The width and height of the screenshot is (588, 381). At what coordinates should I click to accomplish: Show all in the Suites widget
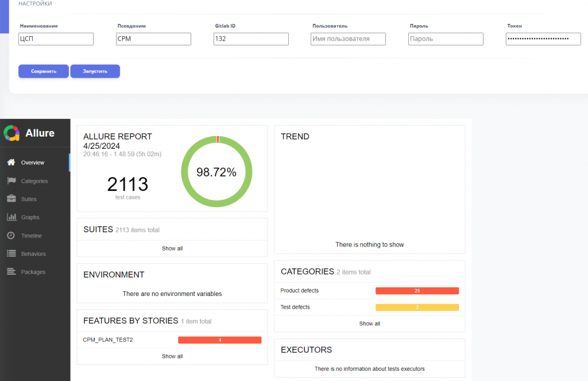point(172,248)
